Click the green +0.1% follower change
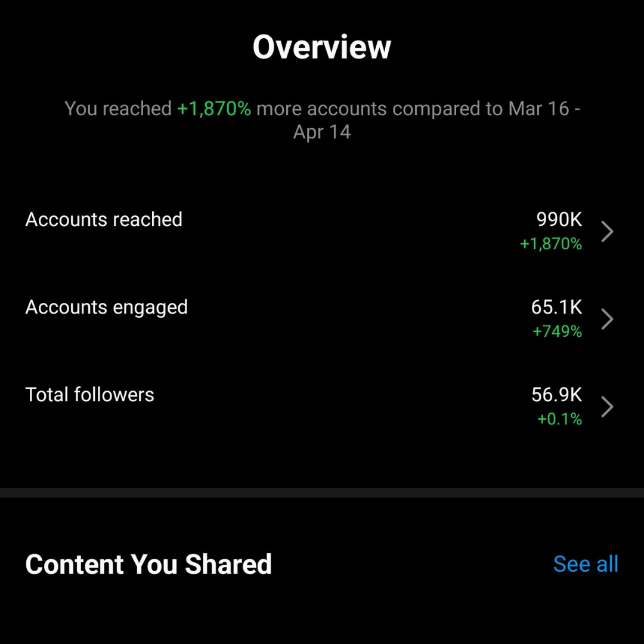Viewport: 644px width, 644px height. click(559, 419)
